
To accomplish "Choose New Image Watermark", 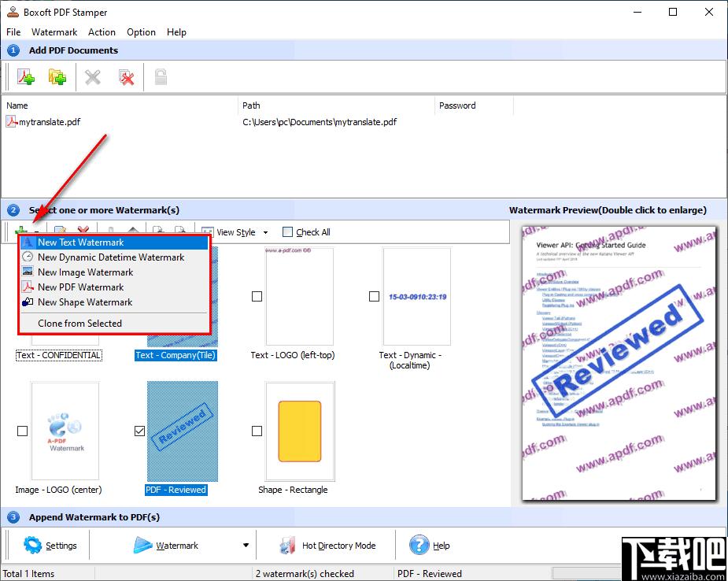I will [114, 272].
